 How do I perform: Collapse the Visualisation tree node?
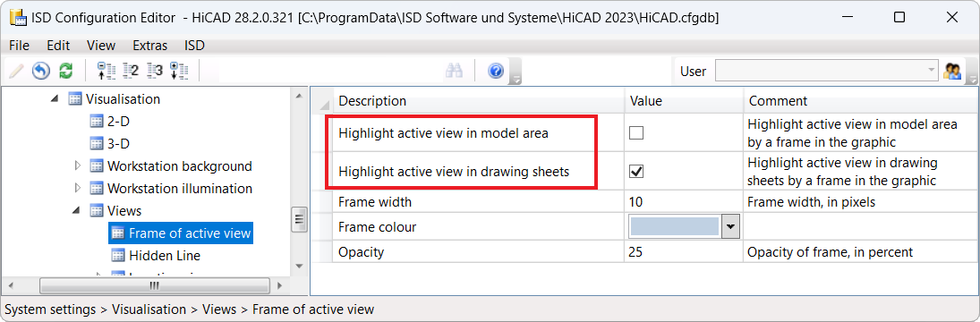click(x=55, y=98)
